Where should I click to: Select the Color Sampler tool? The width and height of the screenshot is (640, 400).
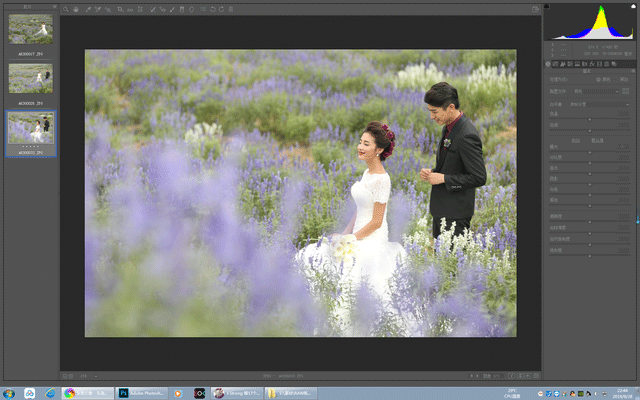[x=98, y=9]
